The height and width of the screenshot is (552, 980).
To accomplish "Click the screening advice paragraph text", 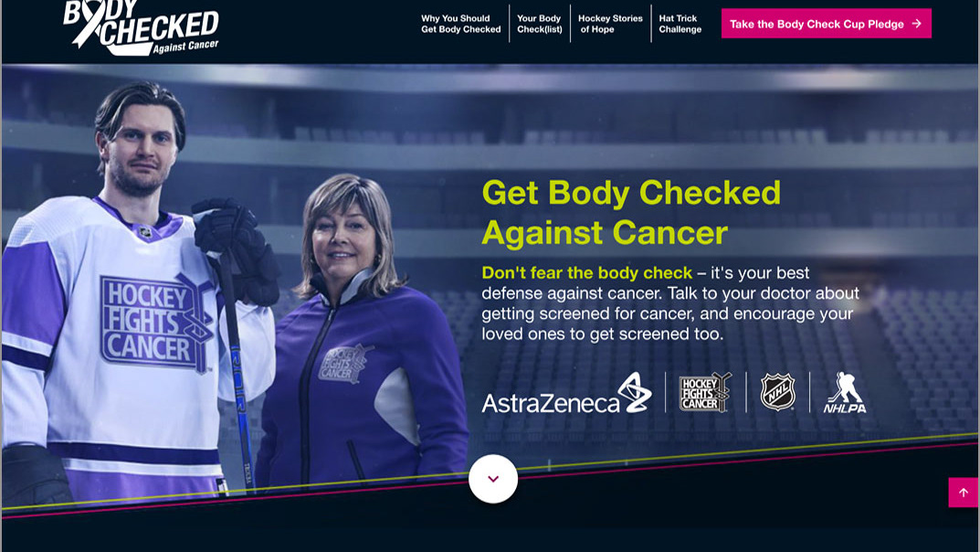I will coord(670,303).
